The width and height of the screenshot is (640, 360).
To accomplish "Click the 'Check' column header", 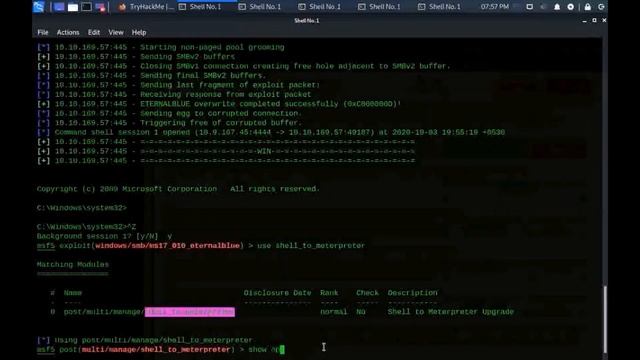I will (x=367, y=293).
